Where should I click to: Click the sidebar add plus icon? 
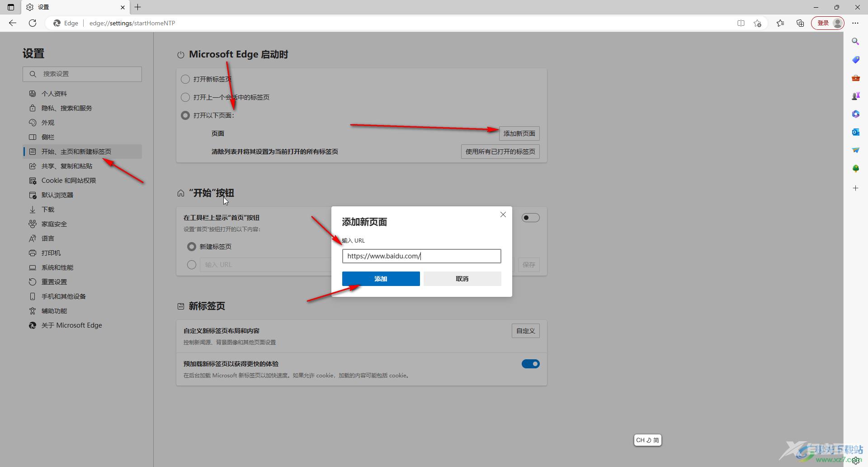point(855,188)
